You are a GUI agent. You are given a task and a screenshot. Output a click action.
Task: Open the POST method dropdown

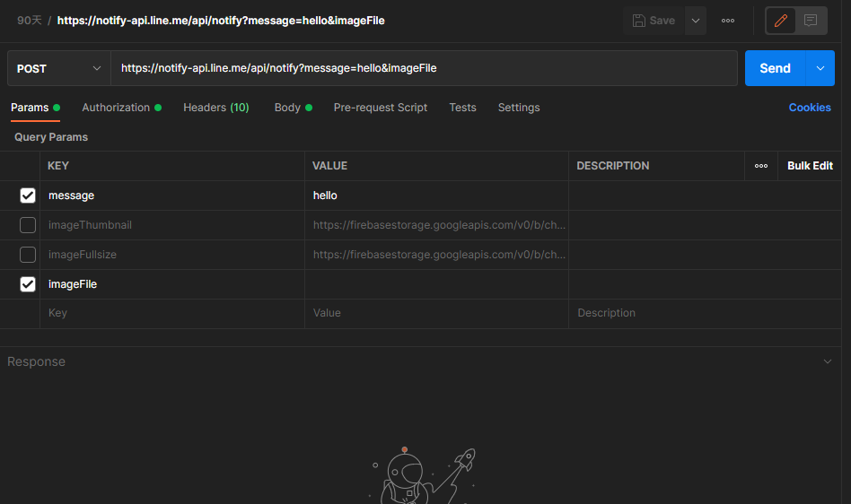tap(59, 68)
